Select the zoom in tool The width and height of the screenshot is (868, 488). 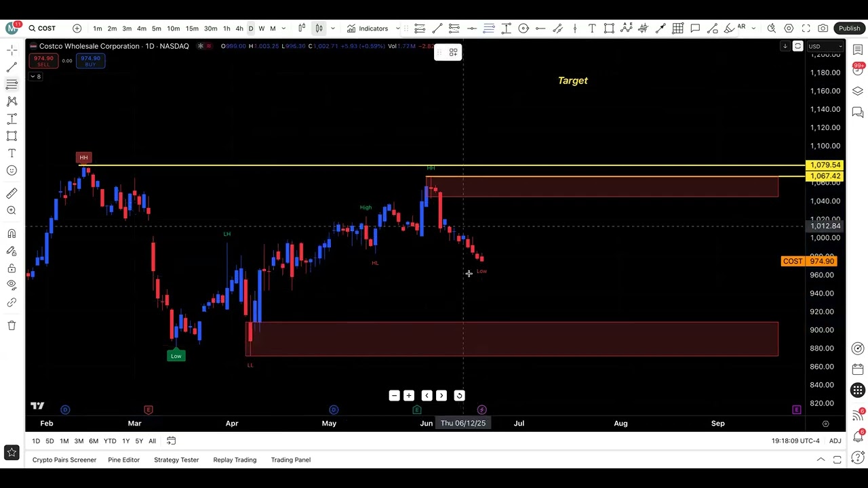tap(12, 211)
